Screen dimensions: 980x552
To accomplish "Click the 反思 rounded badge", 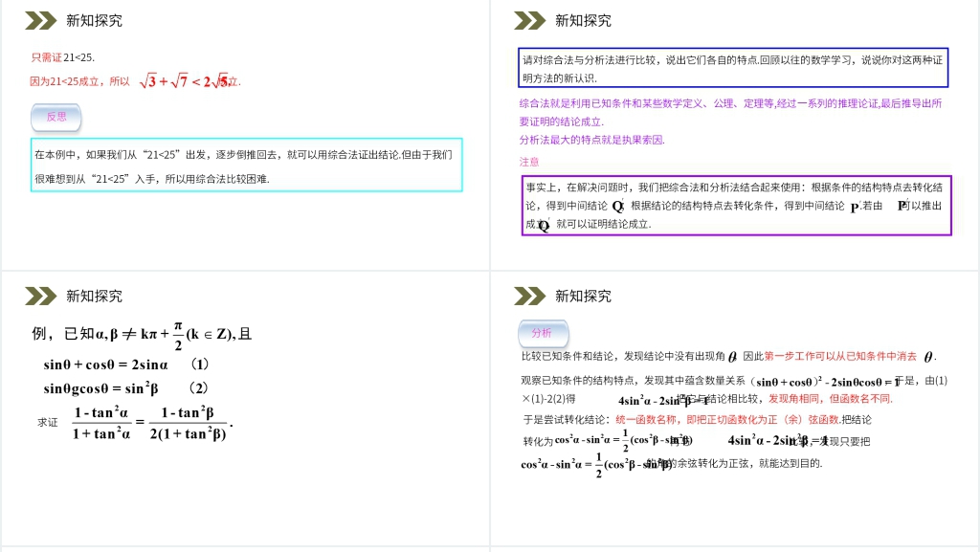I will click(x=56, y=117).
